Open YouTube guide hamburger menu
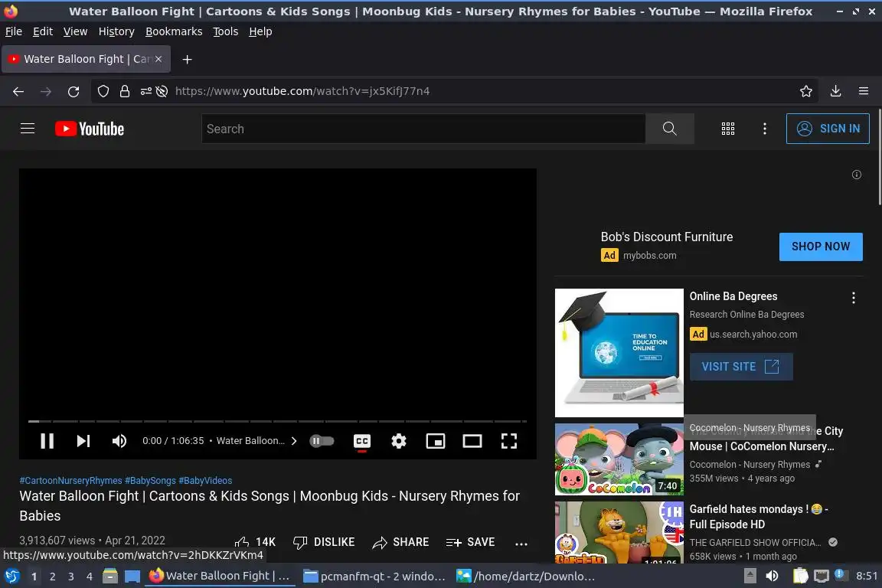 (x=28, y=129)
